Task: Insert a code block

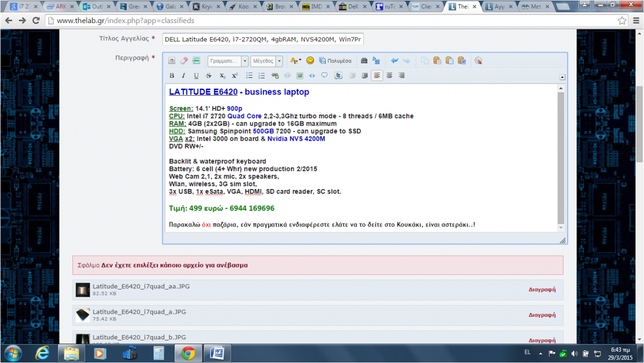Action: tap(312, 76)
